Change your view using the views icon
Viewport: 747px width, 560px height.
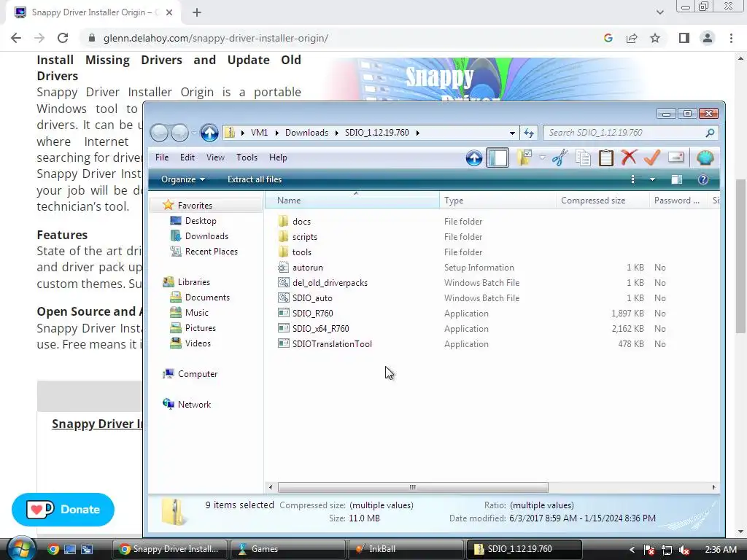pyautogui.click(x=634, y=179)
